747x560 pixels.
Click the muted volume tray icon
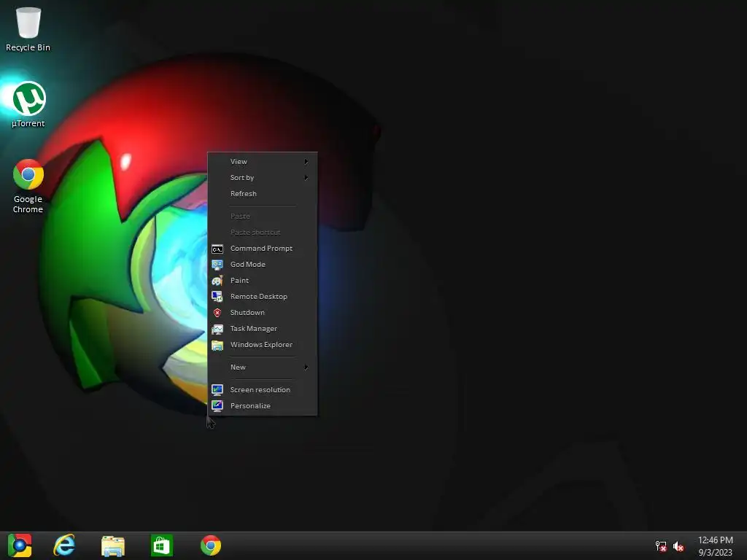click(678, 546)
